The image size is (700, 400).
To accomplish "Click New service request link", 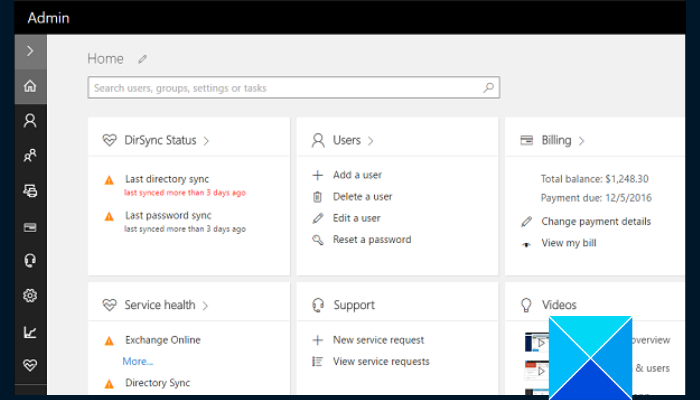I will click(378, 340).
